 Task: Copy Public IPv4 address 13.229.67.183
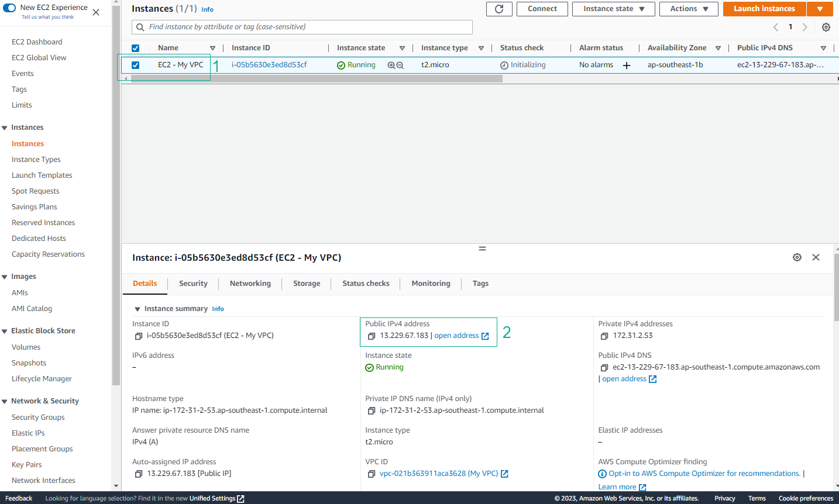click(372, 336)
